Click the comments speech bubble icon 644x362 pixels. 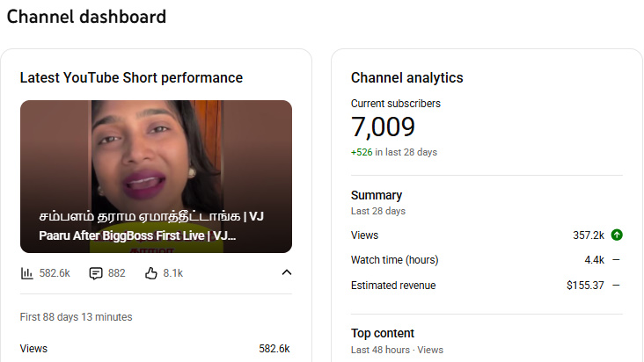pos(96,273)
